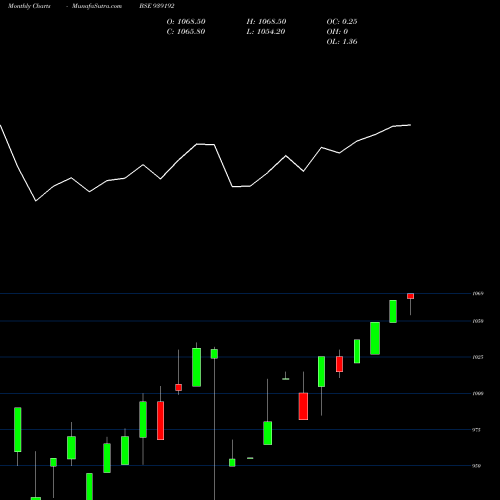
Task: Select the low value 'L: 1054.20'
Action: 266,32
